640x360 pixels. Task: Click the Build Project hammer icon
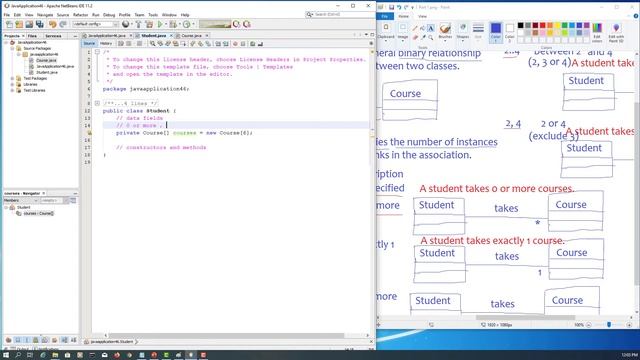click(138, 24)
